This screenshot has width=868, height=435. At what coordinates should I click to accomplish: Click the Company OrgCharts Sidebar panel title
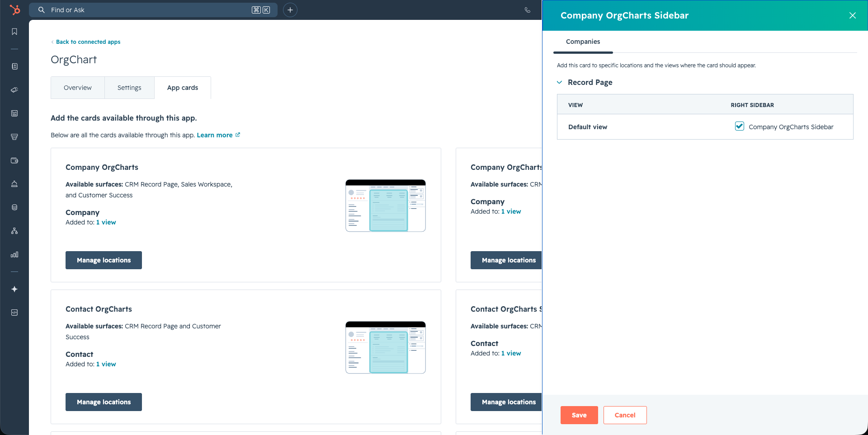pyautogui.click(x=624, y=15)
